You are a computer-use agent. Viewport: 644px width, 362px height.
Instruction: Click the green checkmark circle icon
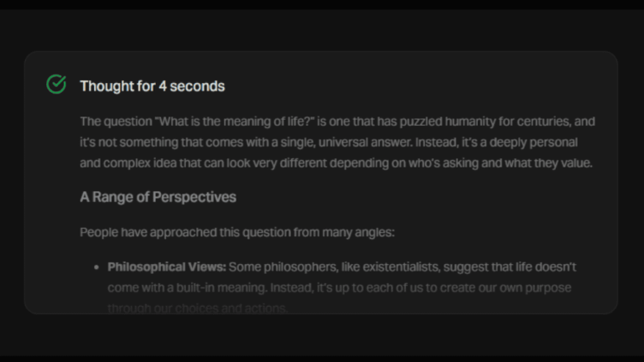[x=56, y=85]
